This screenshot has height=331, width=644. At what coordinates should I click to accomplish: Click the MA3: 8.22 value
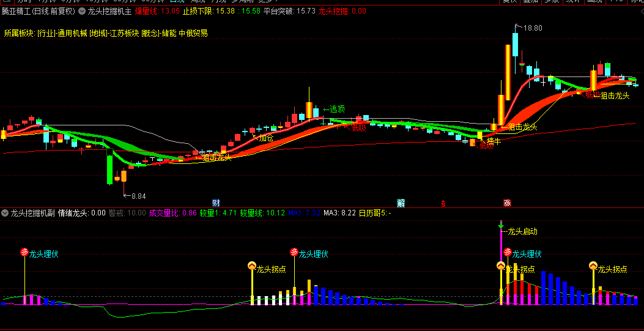[339, 213]
